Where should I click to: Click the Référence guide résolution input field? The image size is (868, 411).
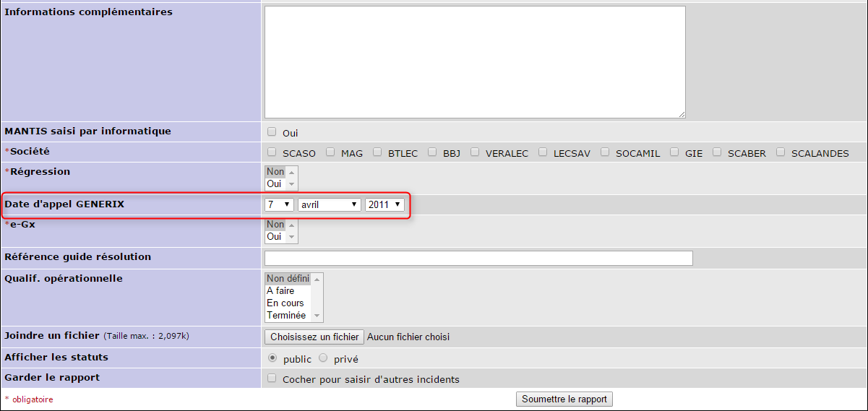click(x=478, y=258)
